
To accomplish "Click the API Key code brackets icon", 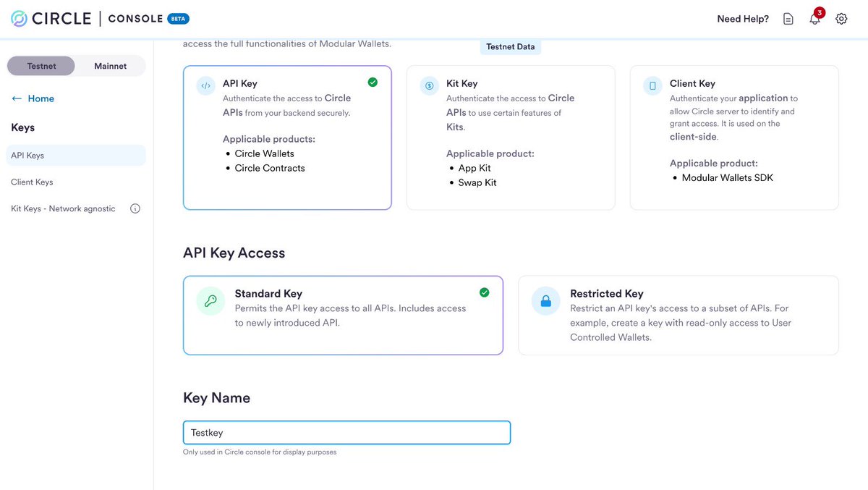I will tap(206, 85).
